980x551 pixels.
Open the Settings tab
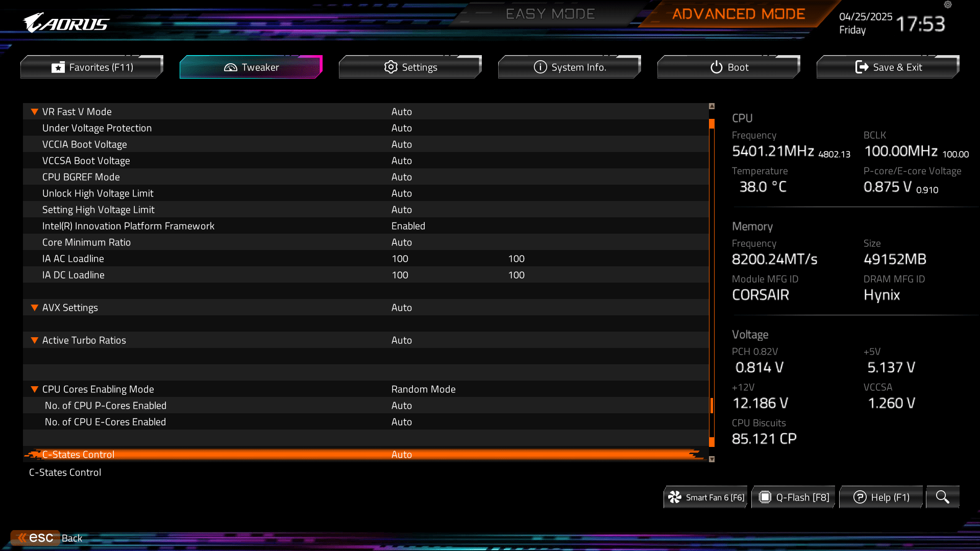(410, 67)
